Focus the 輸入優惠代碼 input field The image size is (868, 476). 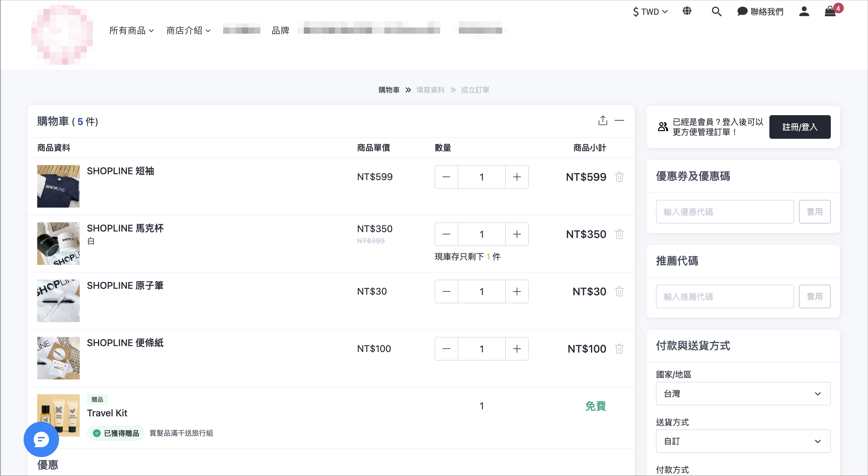click(725, 212)
